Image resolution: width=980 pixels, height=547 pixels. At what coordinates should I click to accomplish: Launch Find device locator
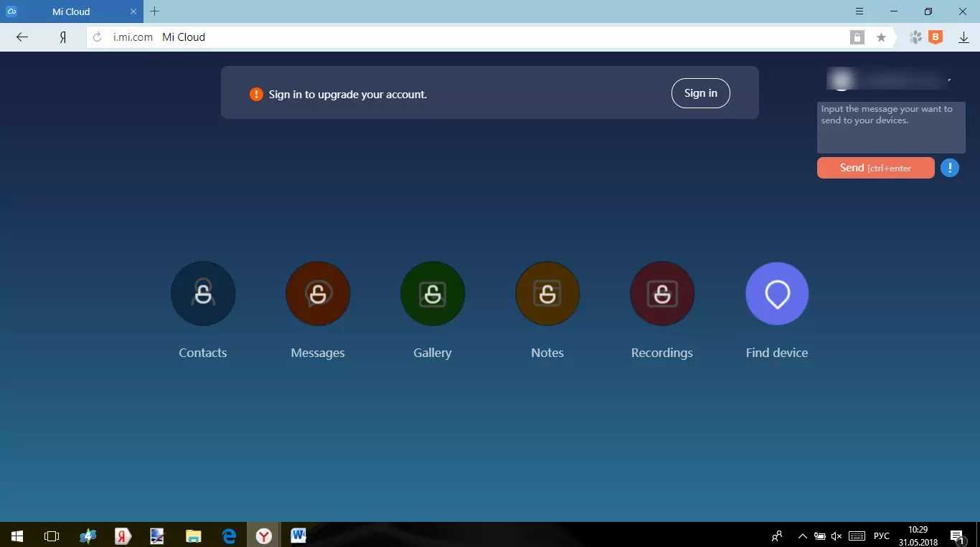tap(777, 293)
